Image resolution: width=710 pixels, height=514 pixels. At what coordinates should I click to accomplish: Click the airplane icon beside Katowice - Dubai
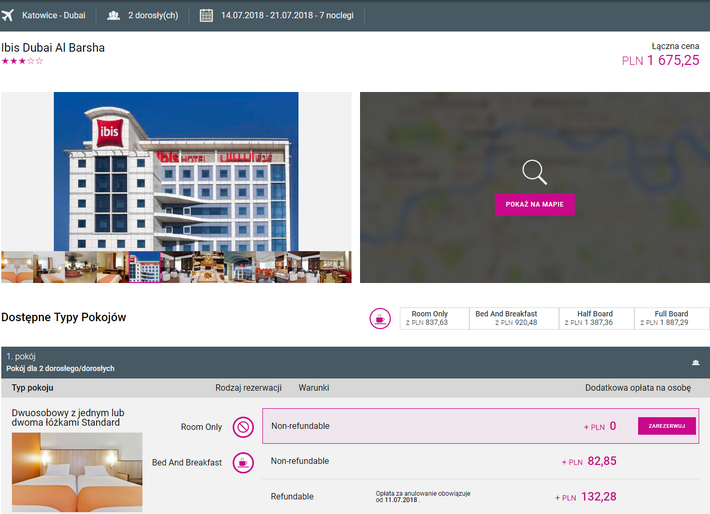tap(9, 15)
